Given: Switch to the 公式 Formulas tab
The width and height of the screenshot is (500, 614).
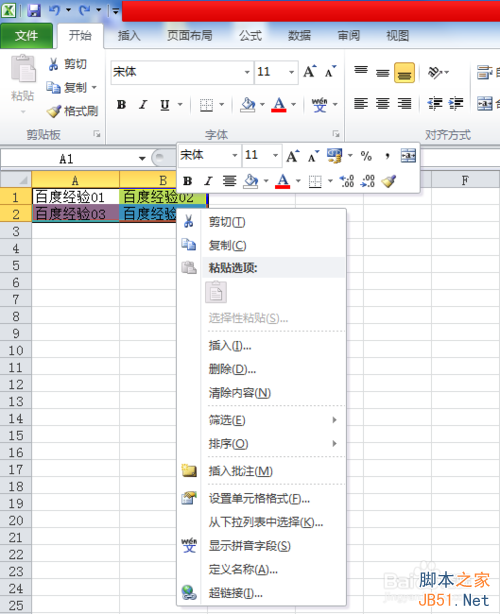Looking at the screenshot, I should pos(251,36).
